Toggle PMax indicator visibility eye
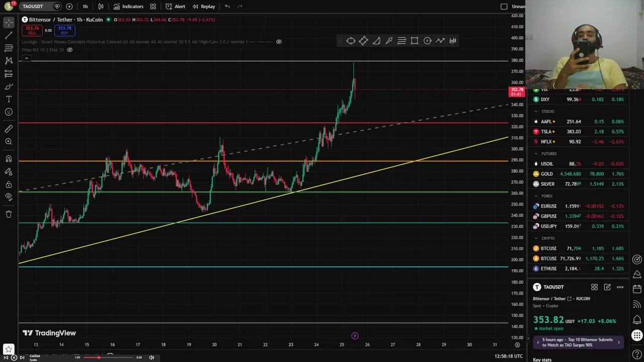The width and height of the screenshot is (644, 362). point(70,50)
